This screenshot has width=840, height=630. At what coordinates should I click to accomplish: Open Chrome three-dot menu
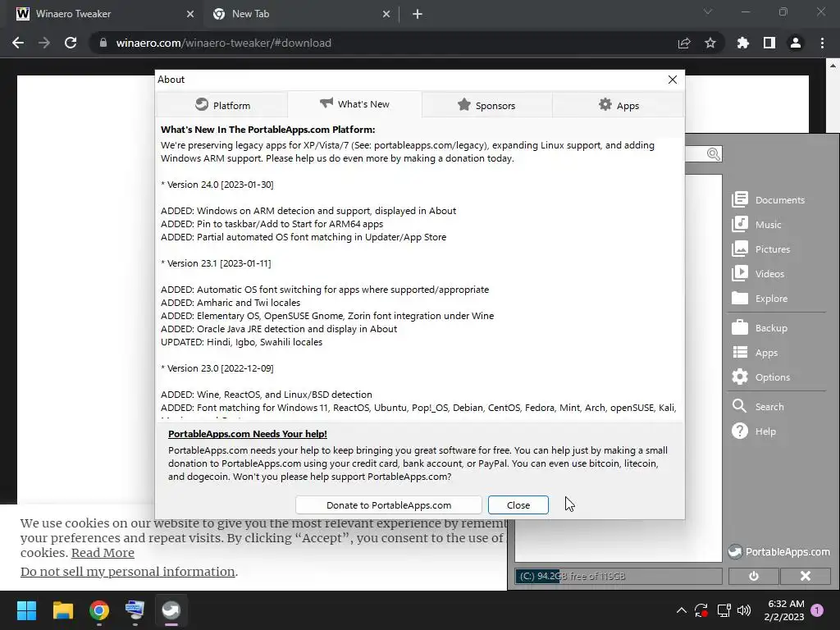click(822, 43)
